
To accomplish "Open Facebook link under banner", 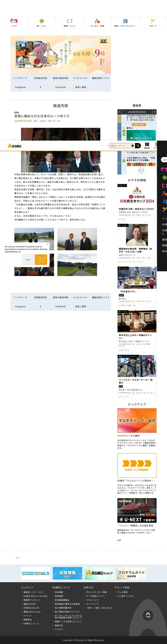I will click(x=60, y=87).
